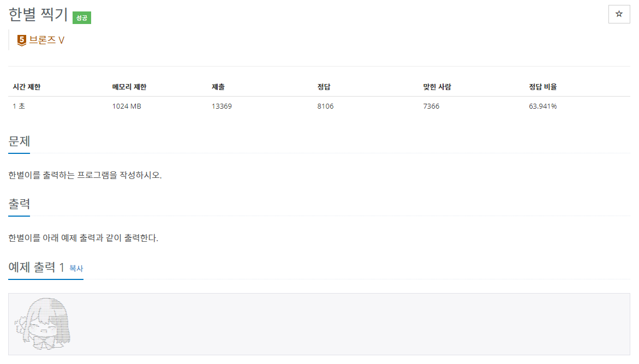The height and width of the screenshot is (364, 639).
Task: Click the 한별 찍기 problem title
Action: (38, 14)
